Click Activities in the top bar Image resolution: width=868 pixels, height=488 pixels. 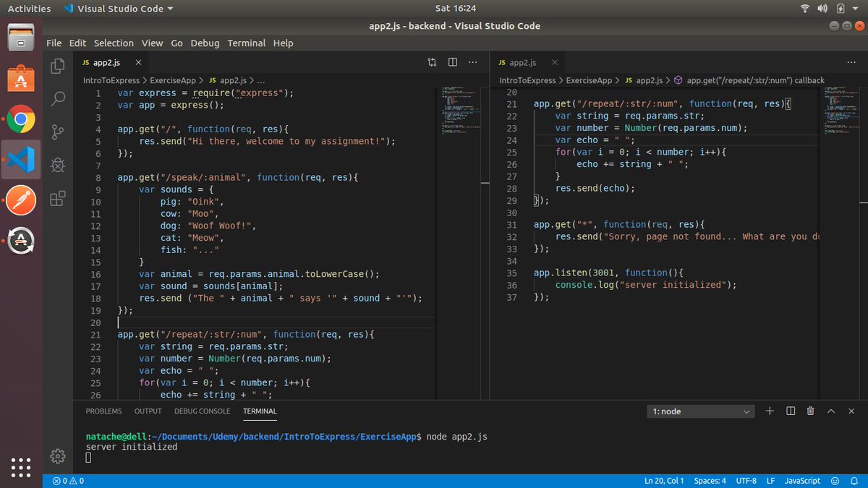[x=29, y=9]
